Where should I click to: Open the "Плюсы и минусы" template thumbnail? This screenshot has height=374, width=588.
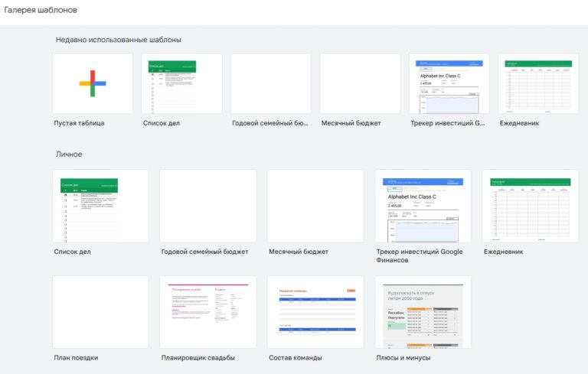(423, 312)
